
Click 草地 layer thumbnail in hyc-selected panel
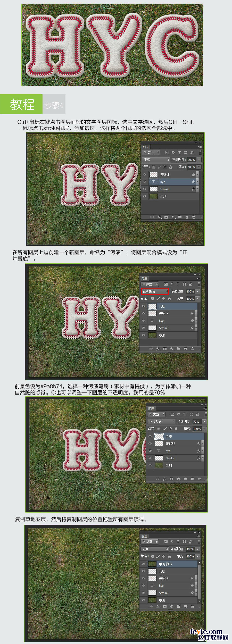point(154,196)
